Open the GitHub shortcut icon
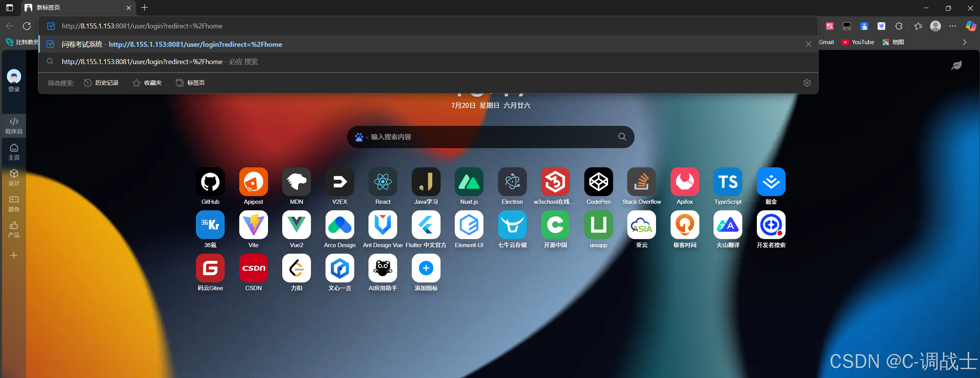 coord(210,182)
